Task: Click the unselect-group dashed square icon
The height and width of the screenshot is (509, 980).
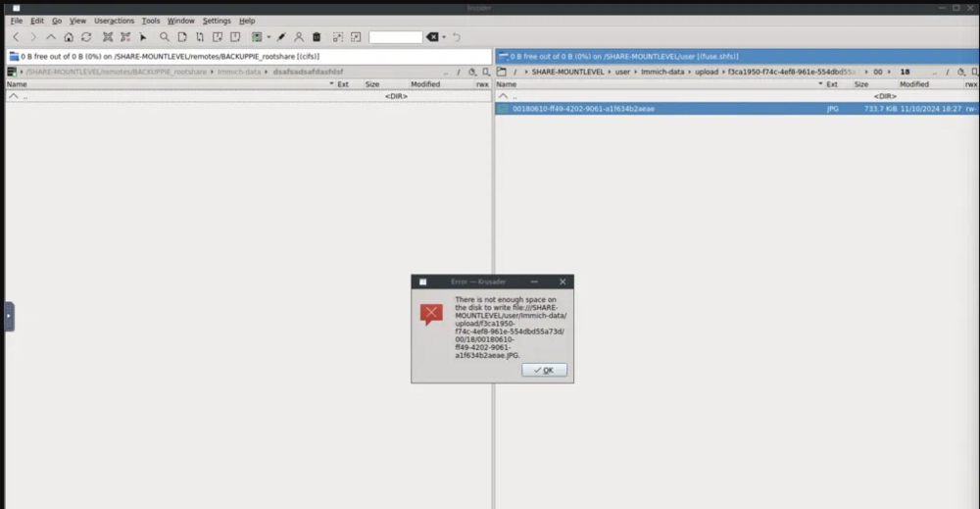Action: click(x=356, y=37)
